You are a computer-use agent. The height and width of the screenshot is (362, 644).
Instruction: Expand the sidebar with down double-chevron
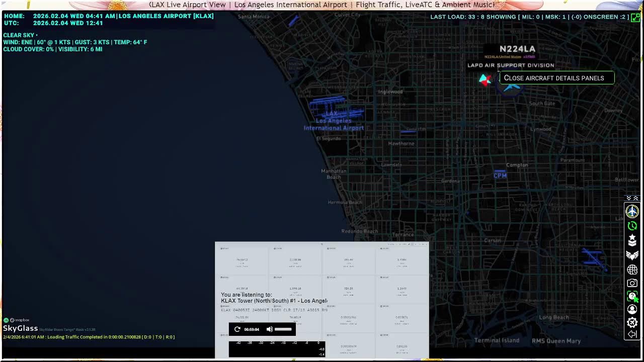tap(628, 198)
